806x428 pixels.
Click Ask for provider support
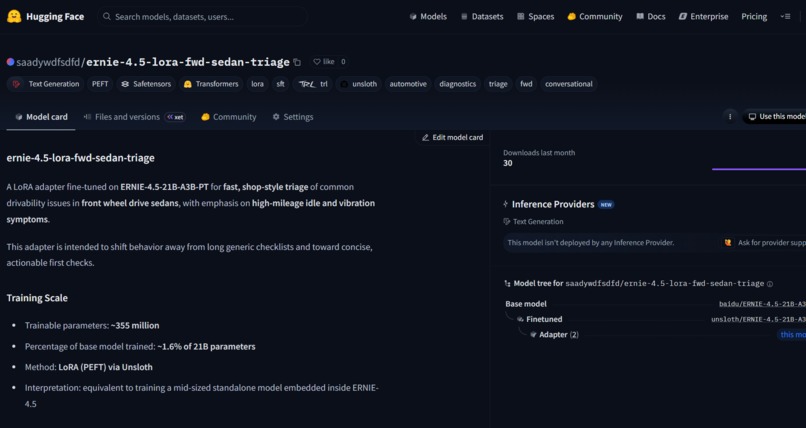pyautogui.click(x=766, y=243)
